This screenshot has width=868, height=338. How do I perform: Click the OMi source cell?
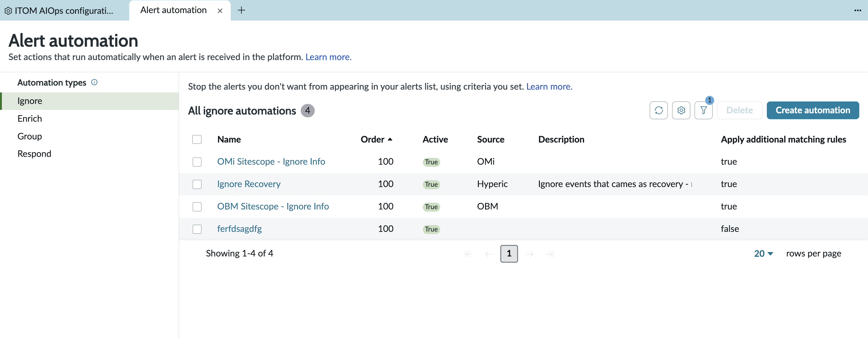[486, 162]
